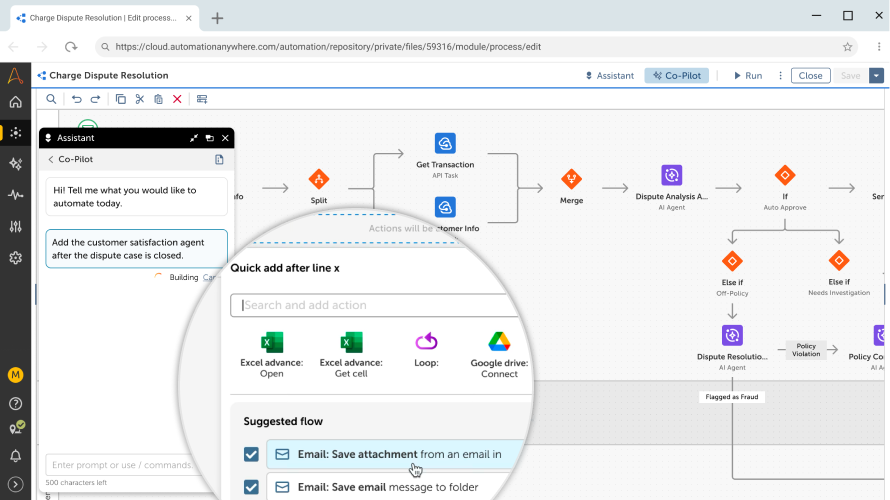Click the Search and add action field
The image size is (890, 500).
coord(375,305)
